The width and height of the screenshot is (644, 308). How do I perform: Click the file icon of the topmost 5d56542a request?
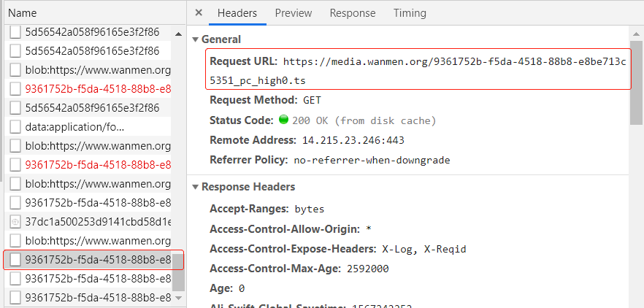pos(15,32)
